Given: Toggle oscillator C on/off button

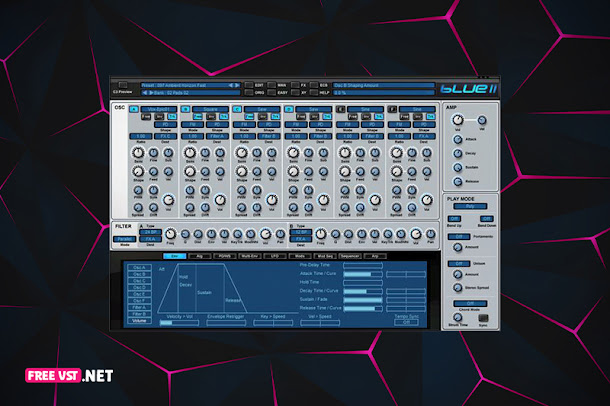Looking at the screenshot, I should coord(237,109).
